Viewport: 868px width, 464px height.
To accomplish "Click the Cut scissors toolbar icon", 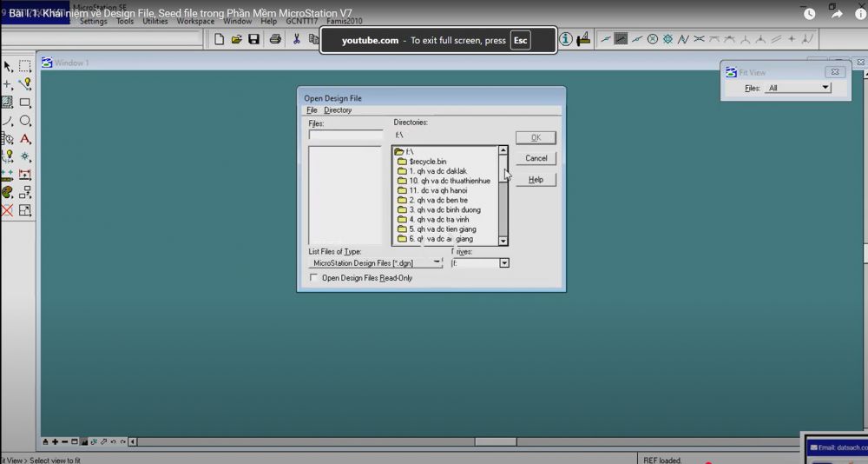I will [296, 39].
